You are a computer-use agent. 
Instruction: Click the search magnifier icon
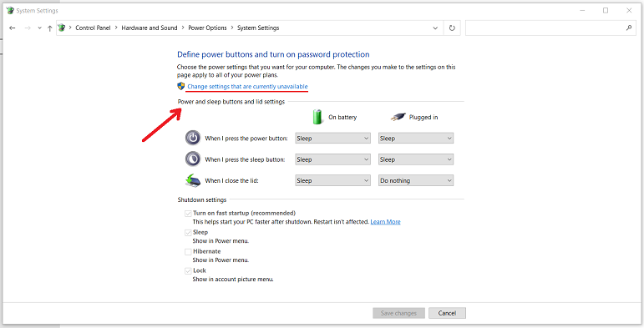[x=629, y=28]
